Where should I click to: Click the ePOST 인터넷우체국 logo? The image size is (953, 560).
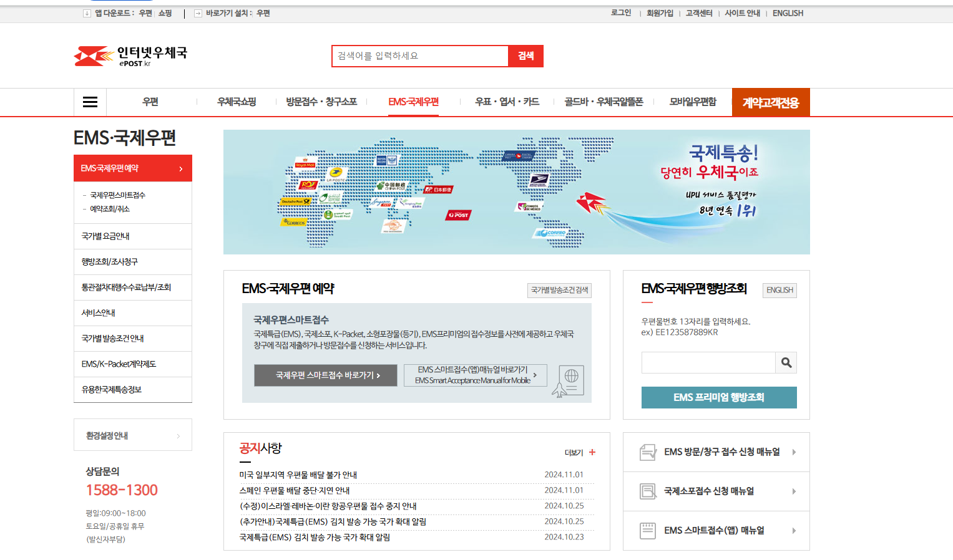[x=130, y=56]
